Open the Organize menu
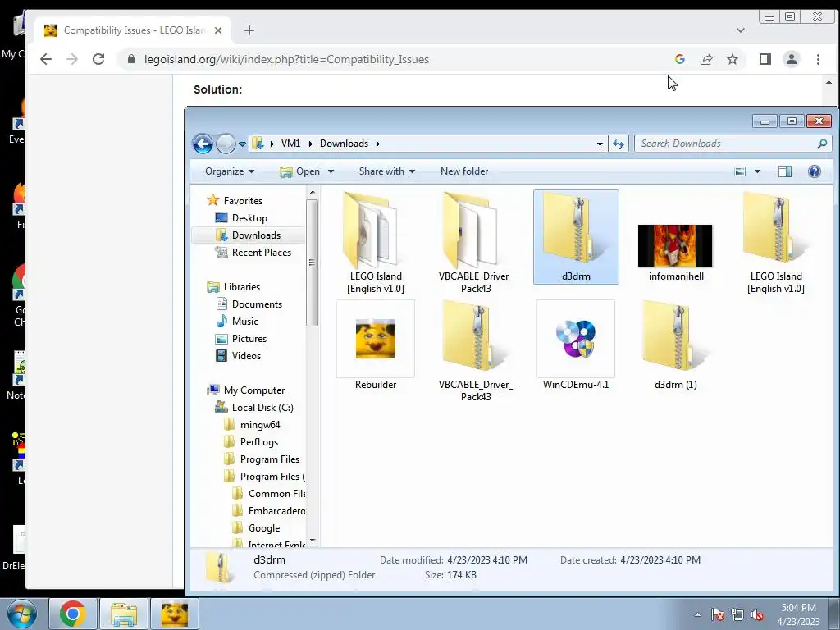840x630 pixels. point(230,171)
